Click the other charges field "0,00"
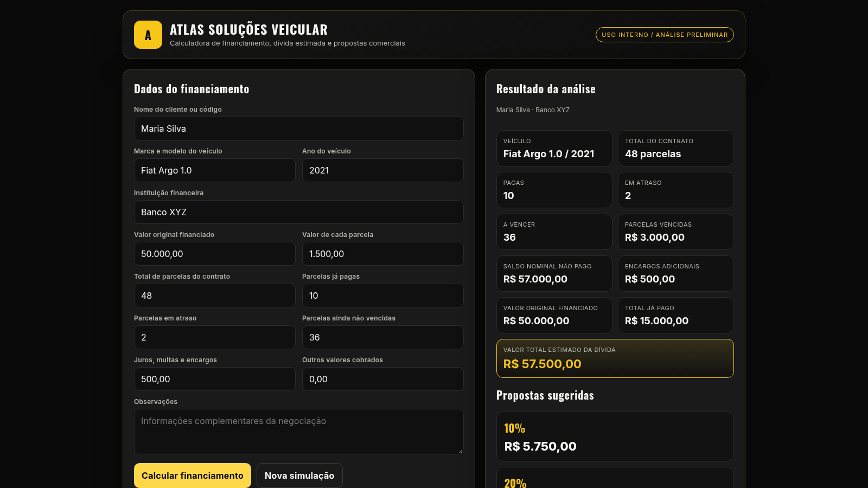 (x=383, y=379)
